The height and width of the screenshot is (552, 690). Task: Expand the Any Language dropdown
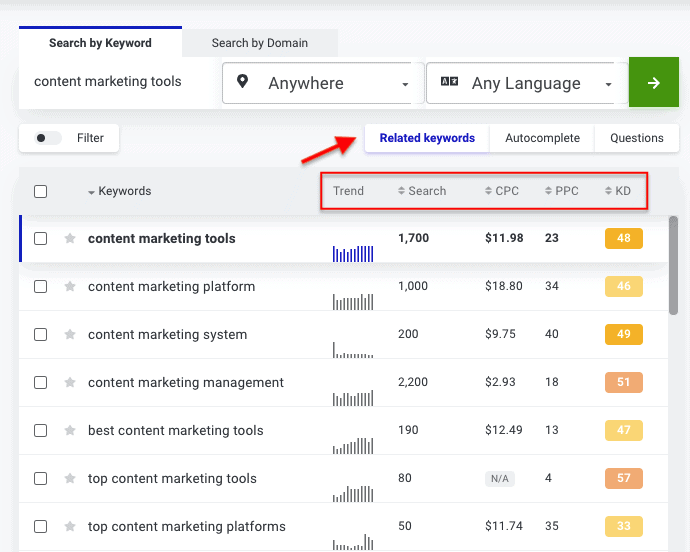[x=525, y=84]
